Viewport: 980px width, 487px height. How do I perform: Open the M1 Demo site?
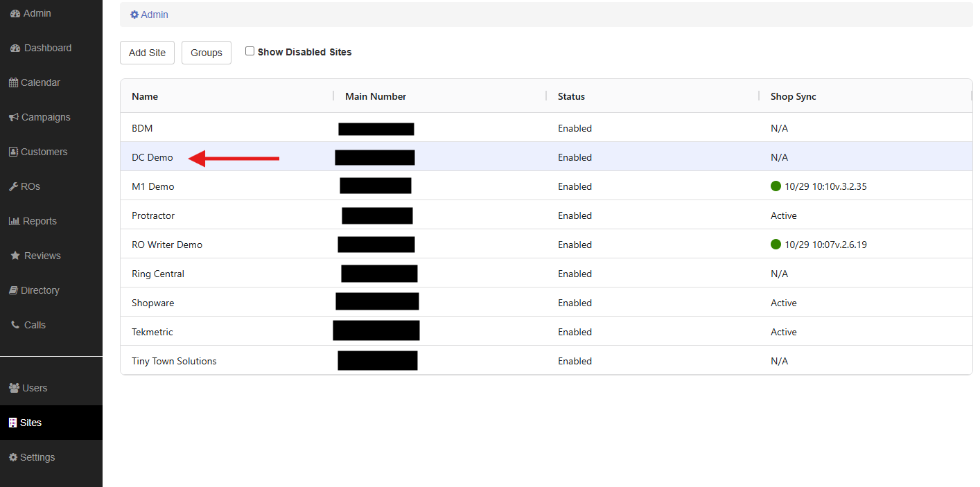[153, 186]
